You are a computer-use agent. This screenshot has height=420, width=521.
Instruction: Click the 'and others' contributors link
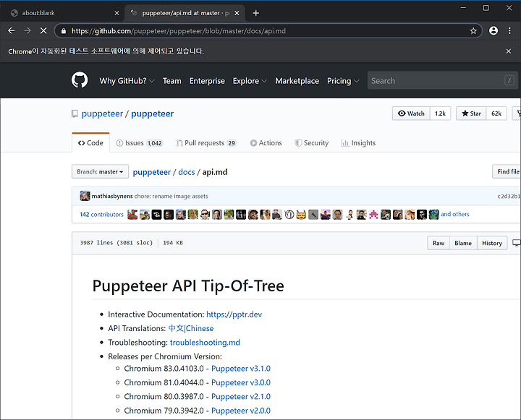[x=455, y=214]
